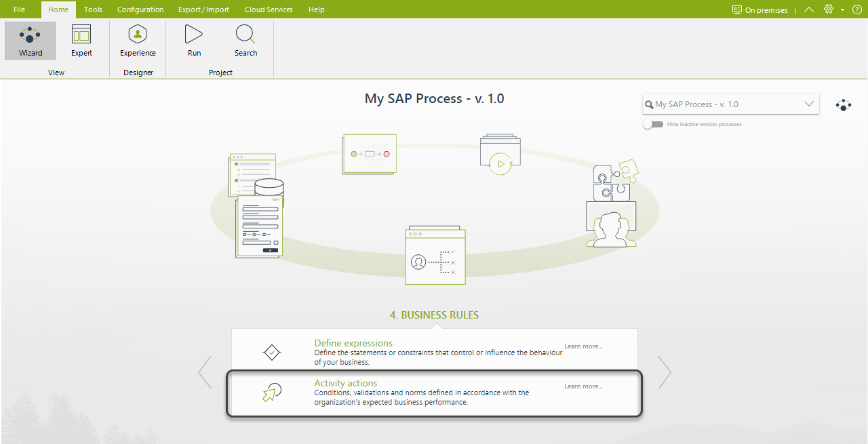Open the My SAP Process version dropdown
This screenshot has width=868, height=444.
[731, 104]
